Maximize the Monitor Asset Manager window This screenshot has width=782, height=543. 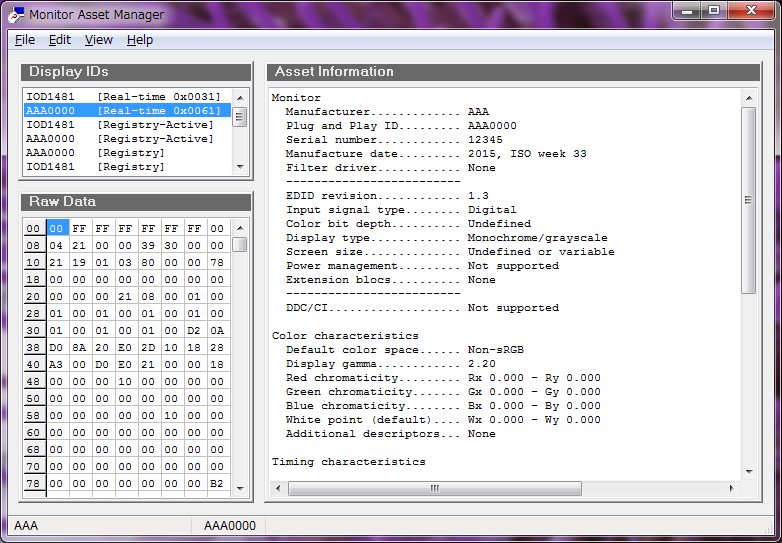(x=714, y=10)
